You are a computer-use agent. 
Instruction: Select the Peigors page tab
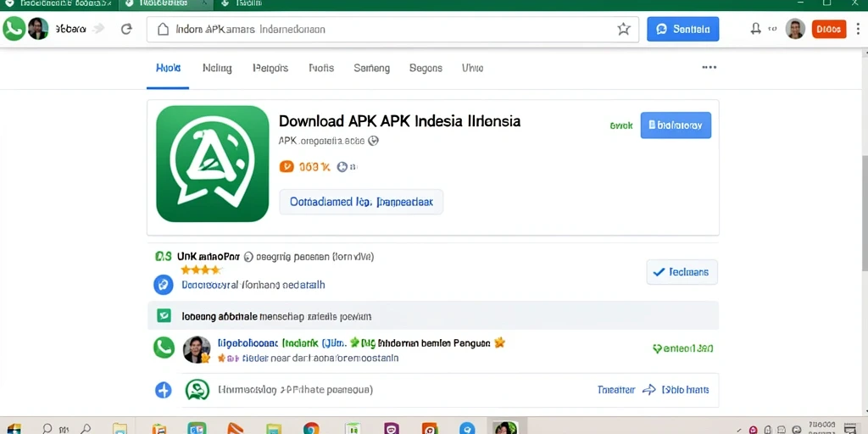point(270,68)
